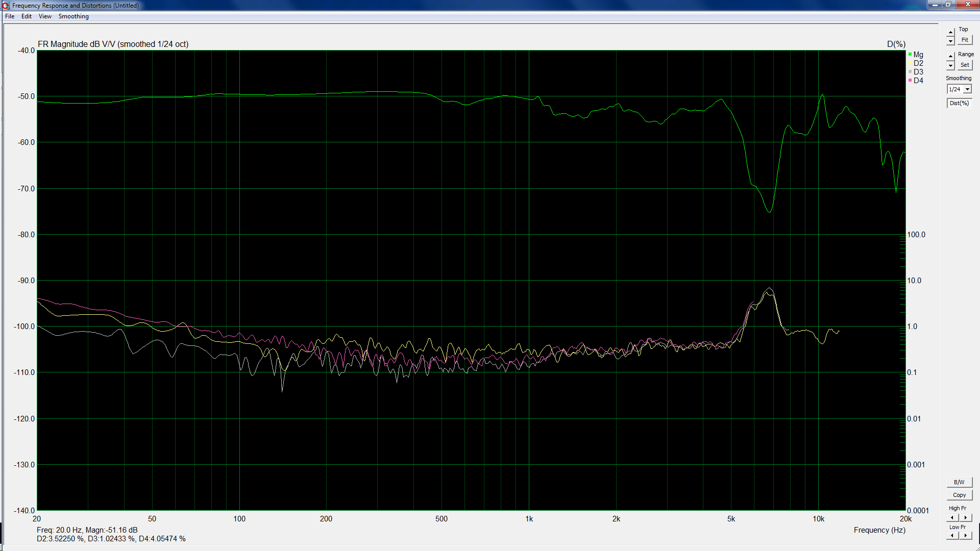The width and height of the screenshot is (980, 551).
Task: Open the File menu
Action: pos(10,16)
